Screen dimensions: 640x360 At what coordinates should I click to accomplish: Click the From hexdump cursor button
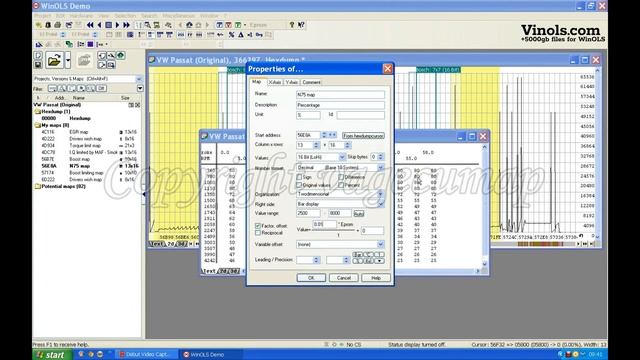click(363, 136)
